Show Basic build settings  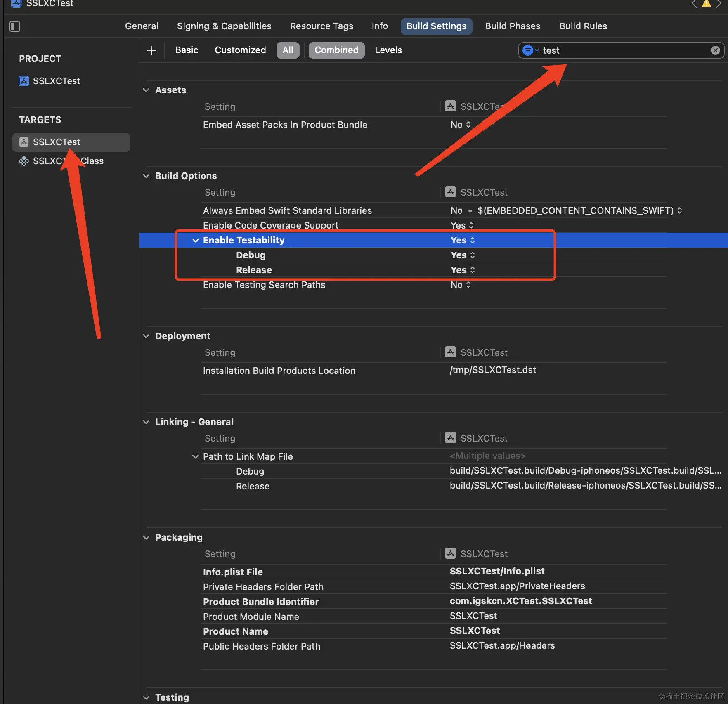tap(187, 50)
